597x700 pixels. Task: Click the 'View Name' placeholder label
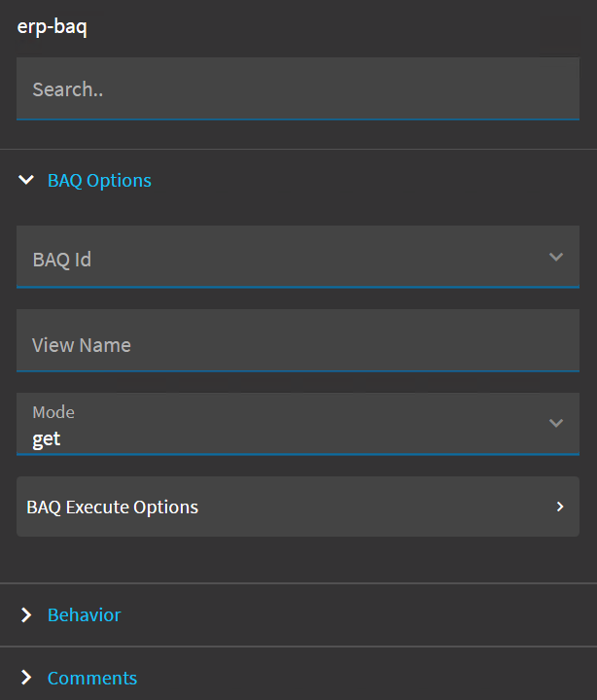[82, 345]
